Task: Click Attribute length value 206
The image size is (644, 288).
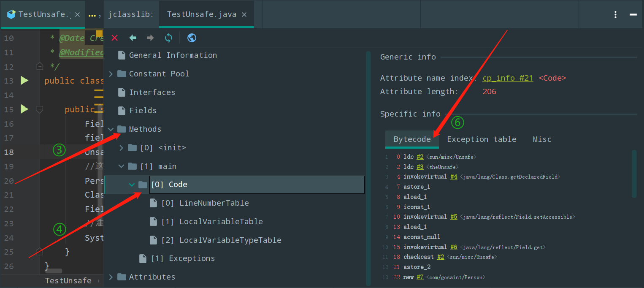Action: [x=489, y=92]
